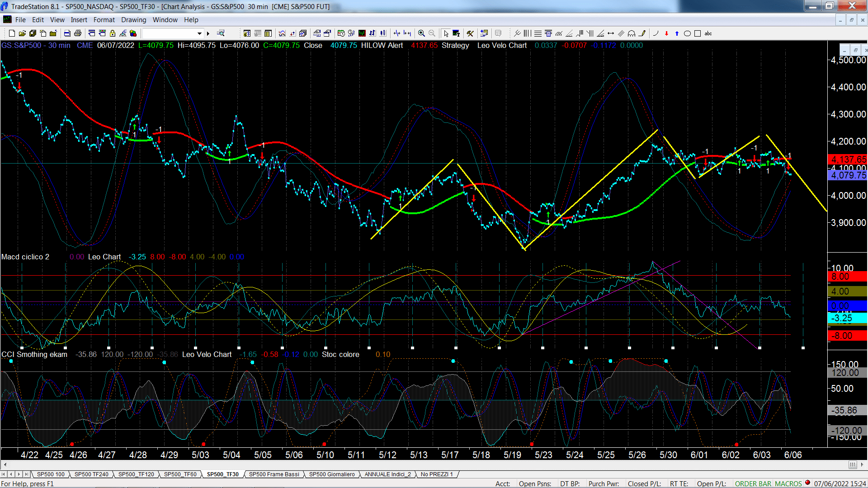The image size is (868, 488).
Task: Open the View menu
Action: [57, 20]
